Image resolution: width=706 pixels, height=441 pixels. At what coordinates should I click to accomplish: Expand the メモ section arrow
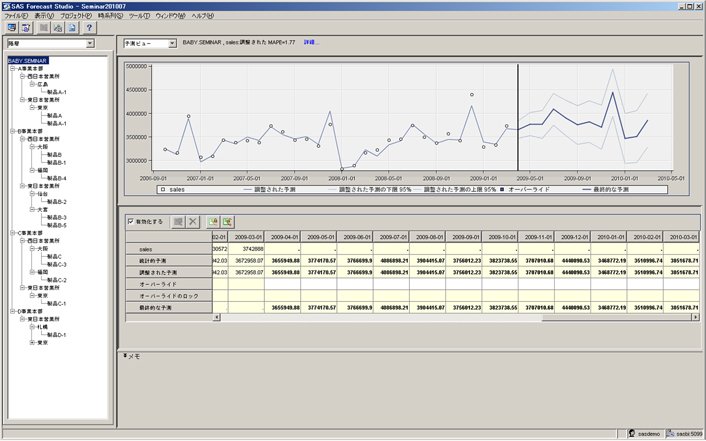tap(125, 356)
